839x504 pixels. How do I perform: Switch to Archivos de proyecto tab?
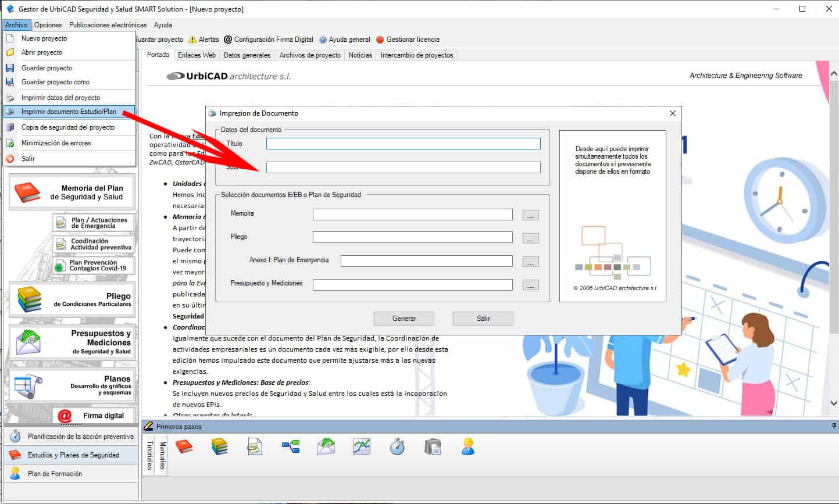pyautogui.click(x=310, y=55)
